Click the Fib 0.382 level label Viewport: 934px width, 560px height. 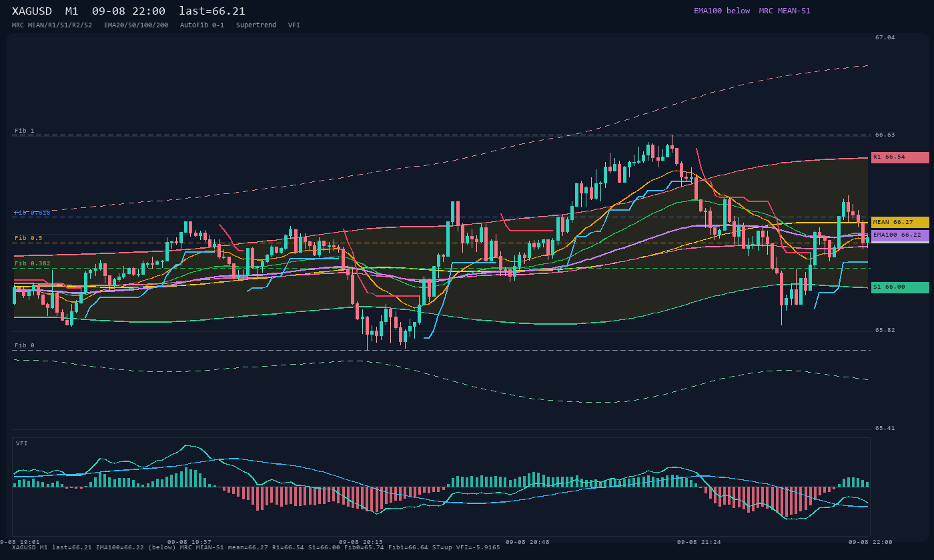pyautogui.click(x=33, y=263)
